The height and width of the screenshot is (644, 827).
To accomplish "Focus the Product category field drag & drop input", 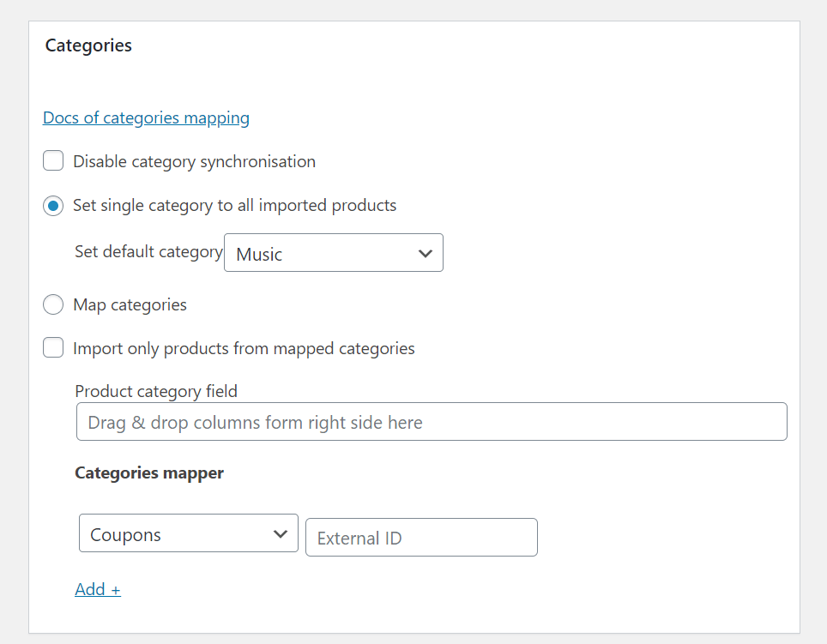I will point(432,422).
